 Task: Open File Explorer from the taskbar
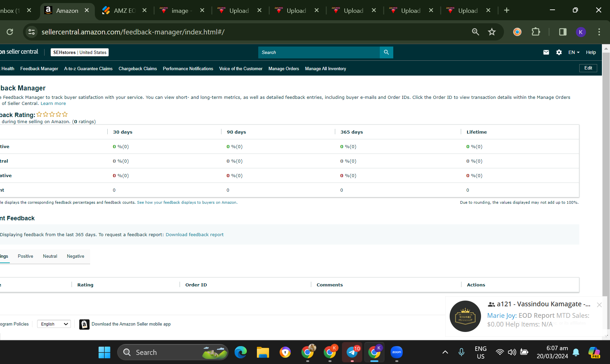(263, 352)
